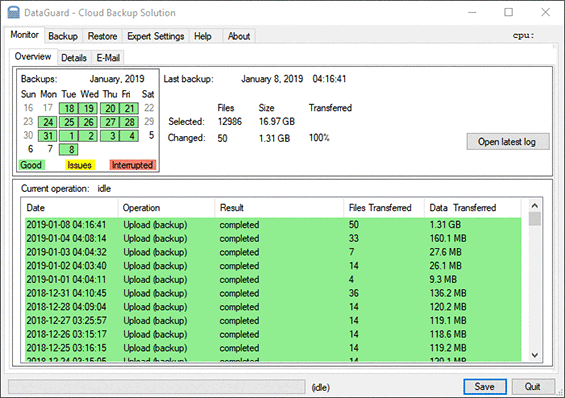Select calendar day 31 backup
The image size is (565, 398).
coord(48,136)
